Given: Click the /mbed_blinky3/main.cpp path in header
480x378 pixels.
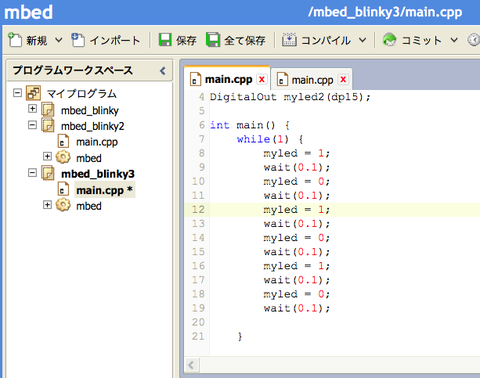Looking at the screenshot, I should point(385,12).
